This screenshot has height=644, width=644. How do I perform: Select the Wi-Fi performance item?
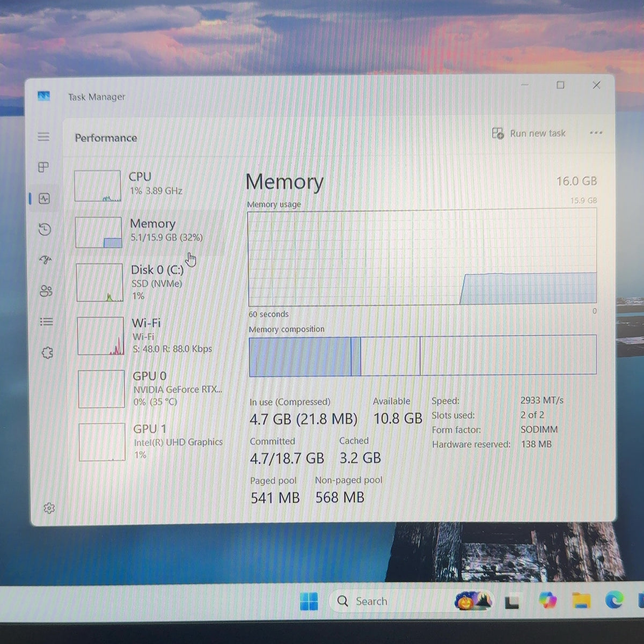(x=151, y=335)
